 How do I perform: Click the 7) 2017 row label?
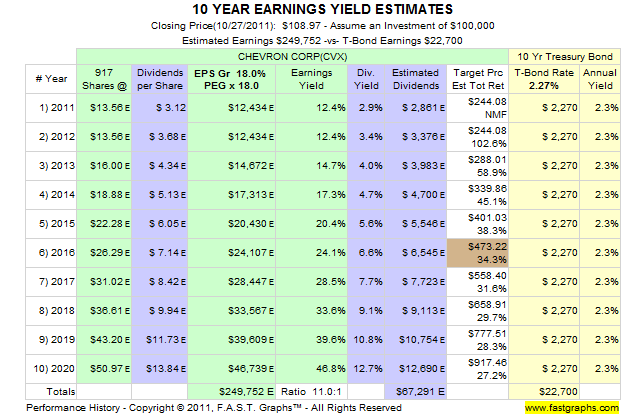click(x=51, y=282)
